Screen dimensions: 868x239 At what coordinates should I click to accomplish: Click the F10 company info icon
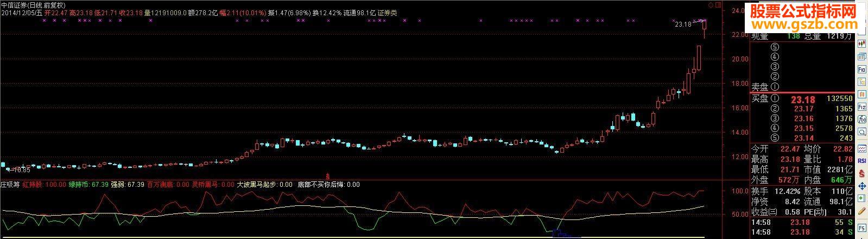pos(861,69)
